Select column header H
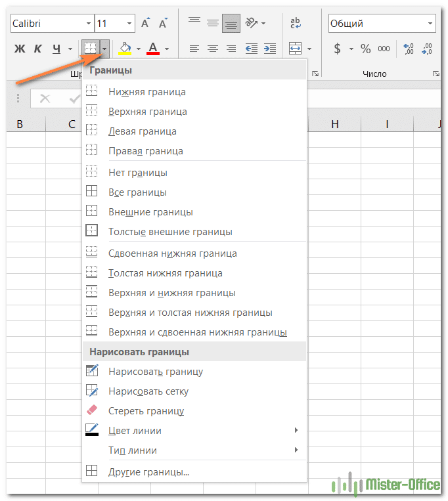448x501 pixels. pyautogui.click(x=334, y=124)
